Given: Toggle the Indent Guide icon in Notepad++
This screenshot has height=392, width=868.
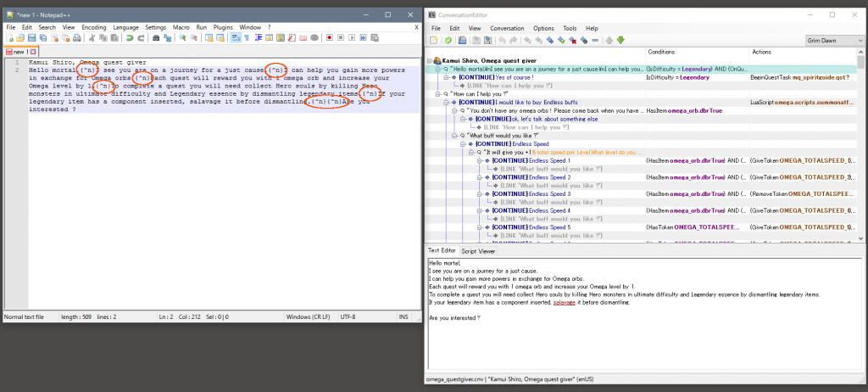Looking at the screenshot, I should coord(258,37).
